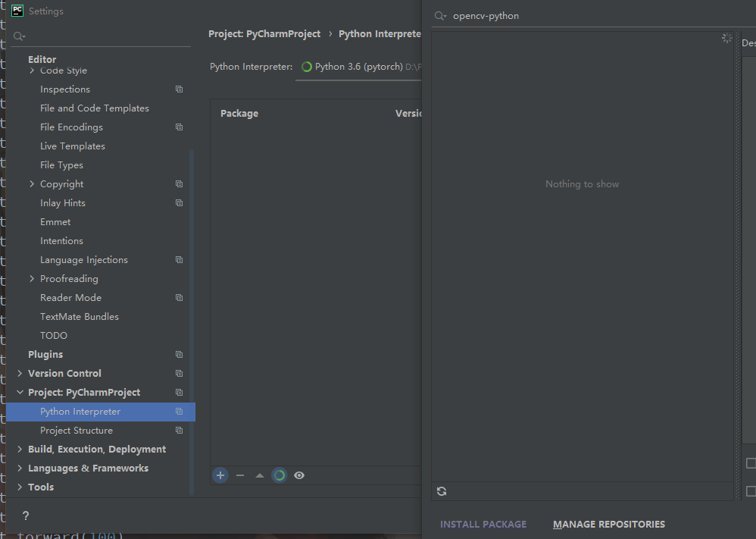
Task: Click the settings tree vertical scrollbar
Action: tap(192, 322)
